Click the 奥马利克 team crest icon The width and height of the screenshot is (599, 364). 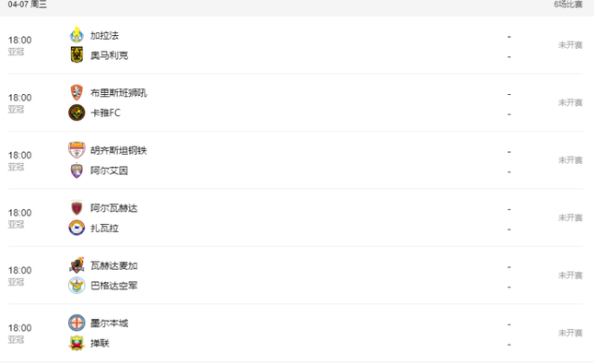tap(76, 55)
